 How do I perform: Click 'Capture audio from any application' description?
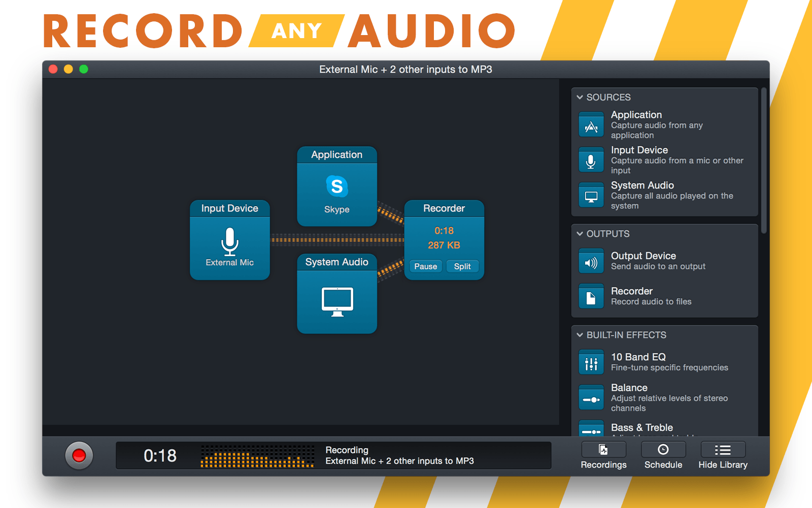click(x=657, y=130)
